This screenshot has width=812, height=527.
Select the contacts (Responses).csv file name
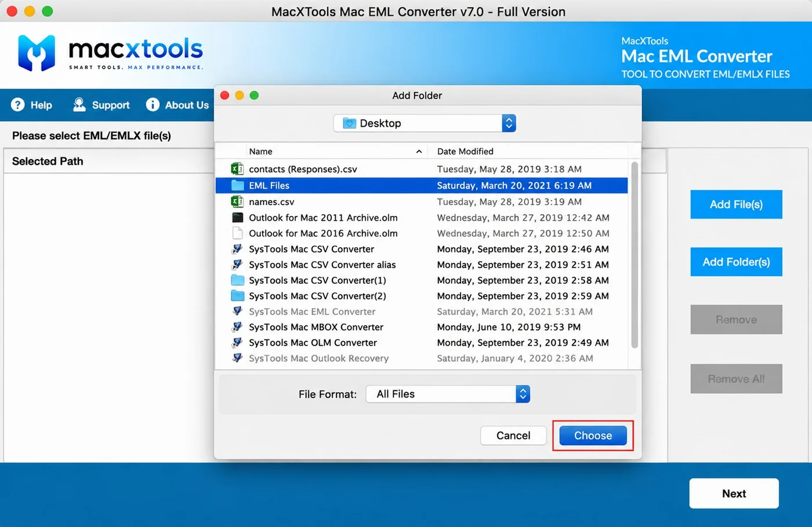click(303, 169)
